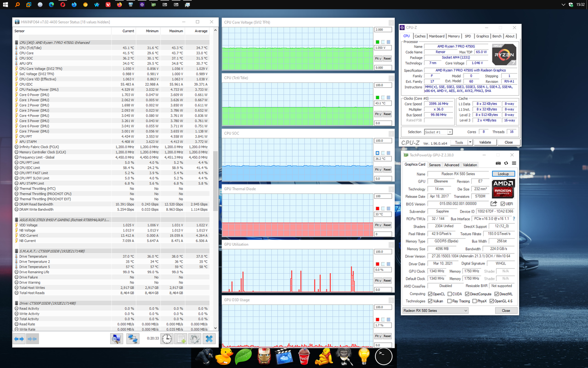
Task: Click HWiNFO expand columns blue arrows icon
Action: coord(19,339)
